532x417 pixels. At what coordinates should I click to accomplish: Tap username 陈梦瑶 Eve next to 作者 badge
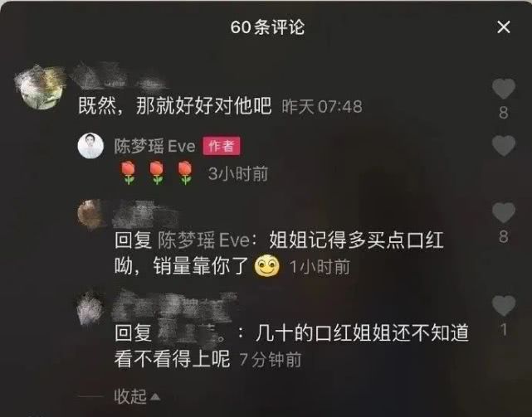pos(154,146)
